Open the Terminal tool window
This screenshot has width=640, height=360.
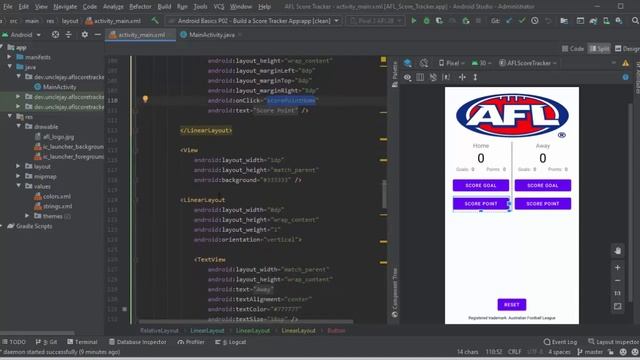click(x=82, y=342)
